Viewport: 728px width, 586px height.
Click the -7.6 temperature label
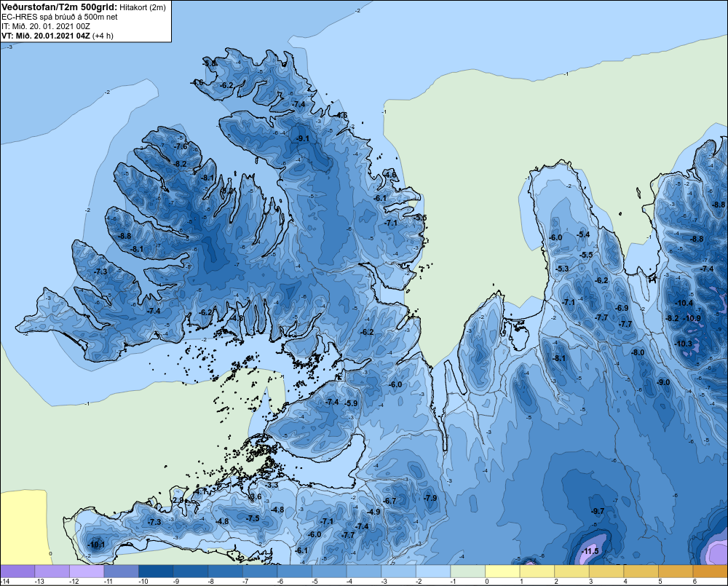[x=181, y=146]
